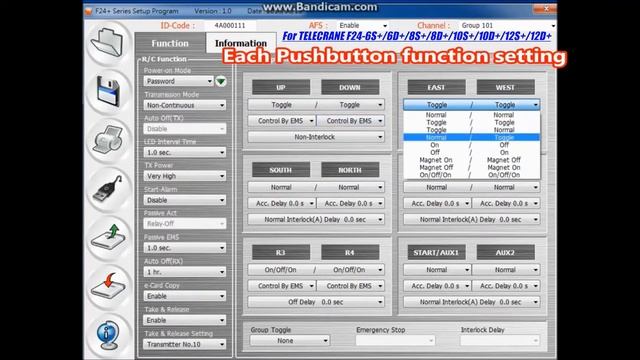Open AFS Enable dropdown
Image resolution: width=640 pixels, height=360 pixels.
362,25
